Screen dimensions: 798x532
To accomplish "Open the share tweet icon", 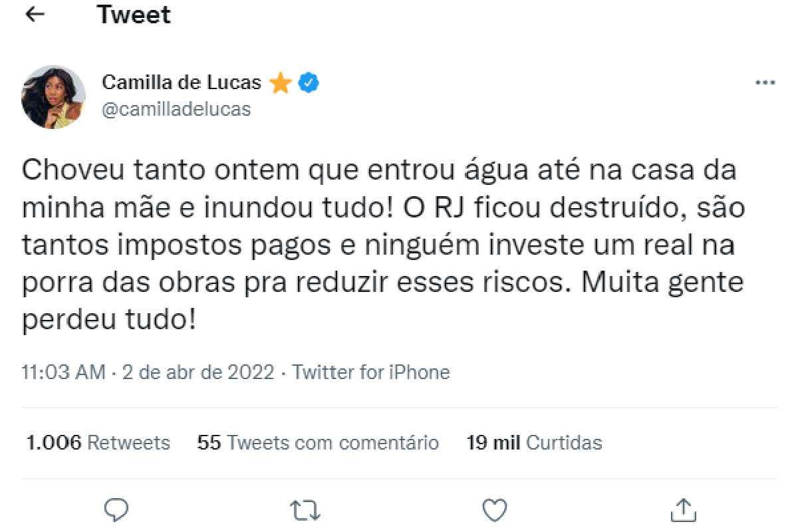I will (x=682, y=509).
